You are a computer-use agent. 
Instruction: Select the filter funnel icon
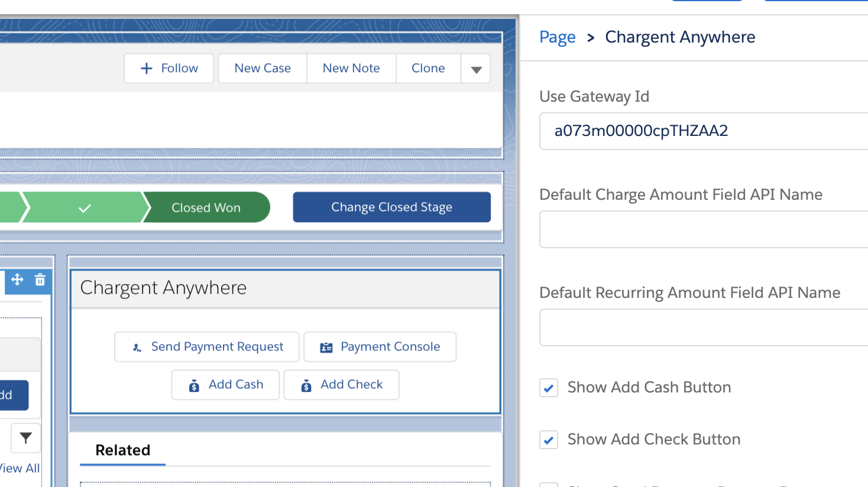[25, 438]
